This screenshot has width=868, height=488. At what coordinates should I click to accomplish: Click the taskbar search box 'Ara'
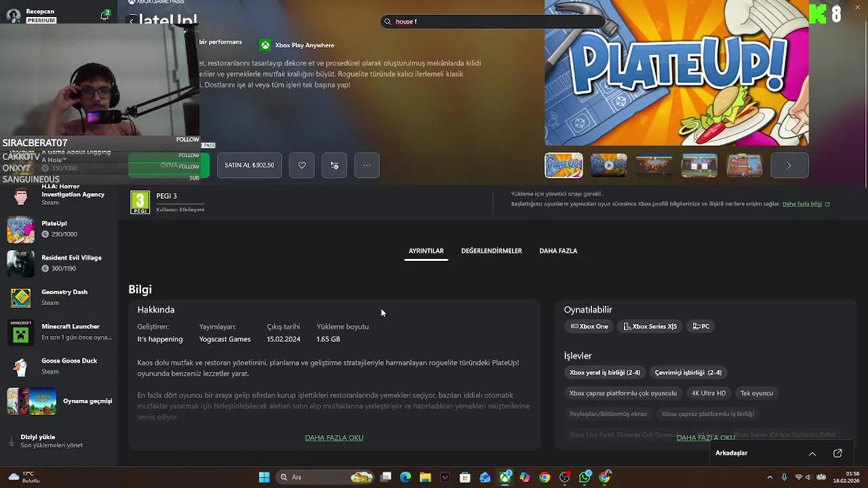click(x=325, y=477)
